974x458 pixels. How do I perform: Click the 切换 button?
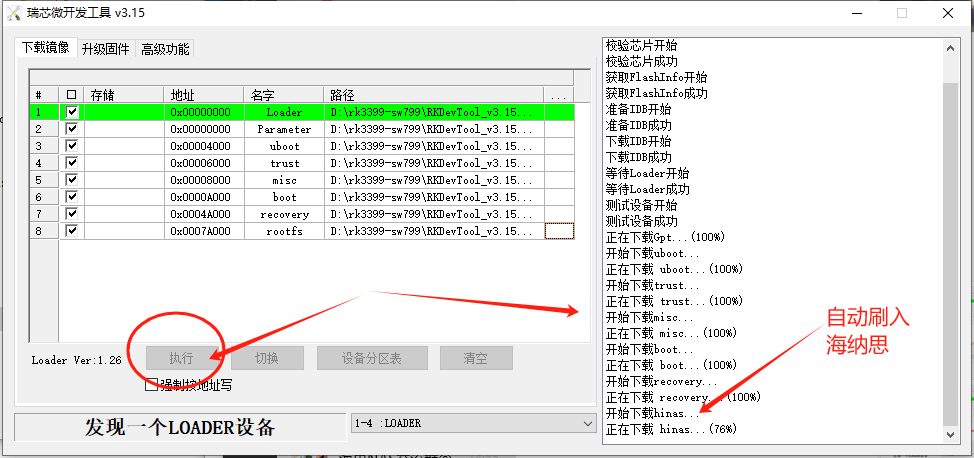point(266,358)
